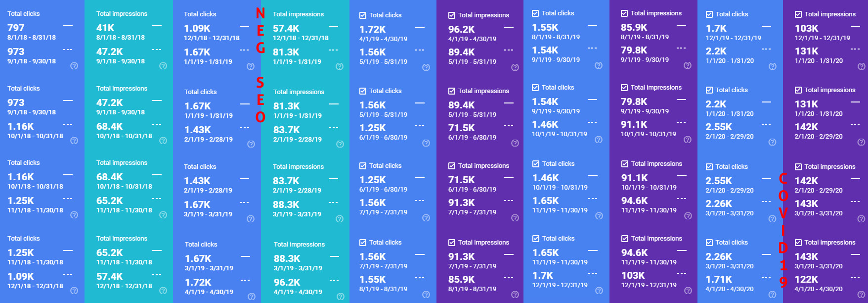The height and width of the screenshot is (303, 868).
Task: Open help on clicks card showing 2.26K and 1.71K
Action: pos(773,295)
